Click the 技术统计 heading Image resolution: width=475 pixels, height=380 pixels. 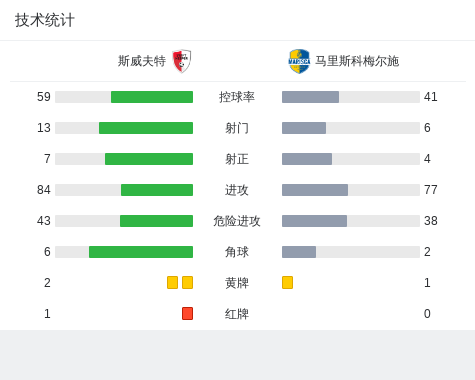click(x=45, y=20)
